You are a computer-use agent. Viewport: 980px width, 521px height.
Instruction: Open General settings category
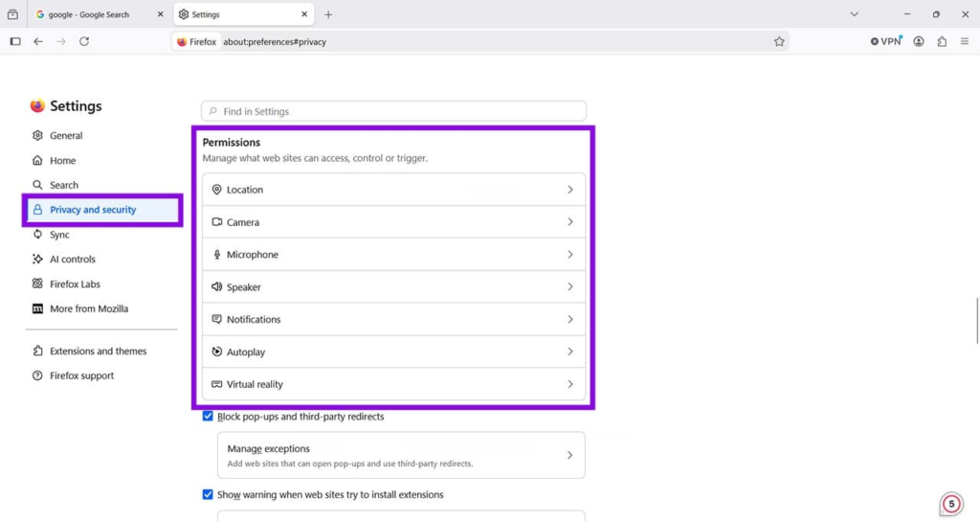pos(102,136)
